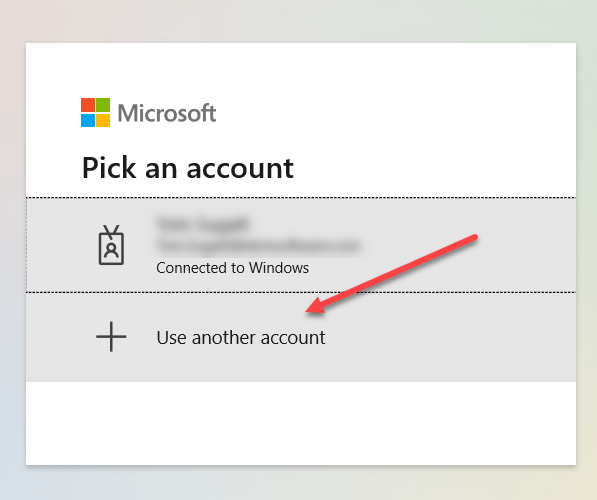Click the yellow square of Microsoft logo

click(x=103, y=120)
